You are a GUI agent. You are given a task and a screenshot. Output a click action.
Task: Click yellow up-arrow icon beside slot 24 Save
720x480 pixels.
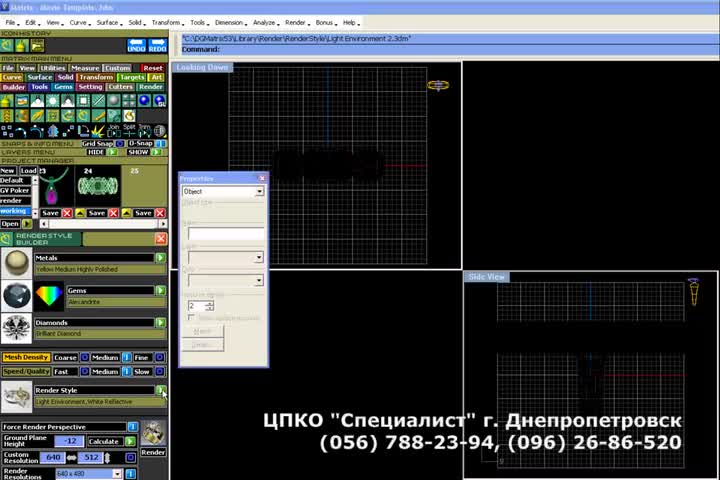pyautogui.click(x=80, y=213)
